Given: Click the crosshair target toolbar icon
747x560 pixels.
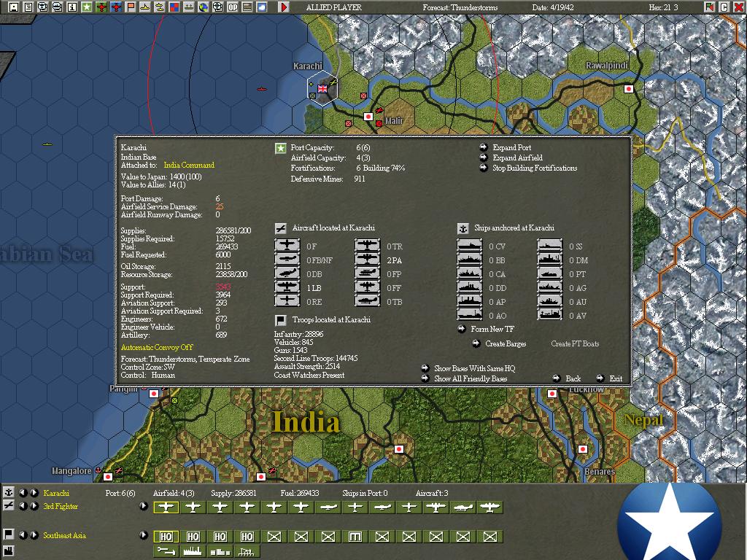Looking at the screenshot, I should coord(217,7).
